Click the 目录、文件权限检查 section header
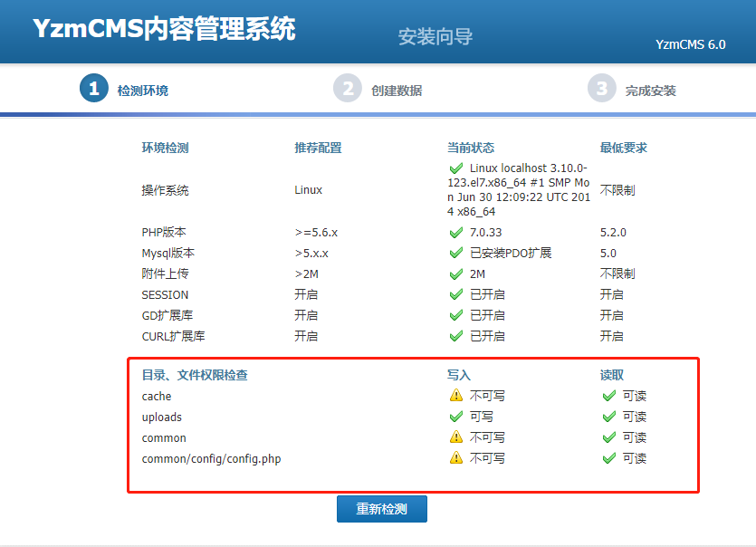This screenshot has width=756, height=547. click(195, 375)
